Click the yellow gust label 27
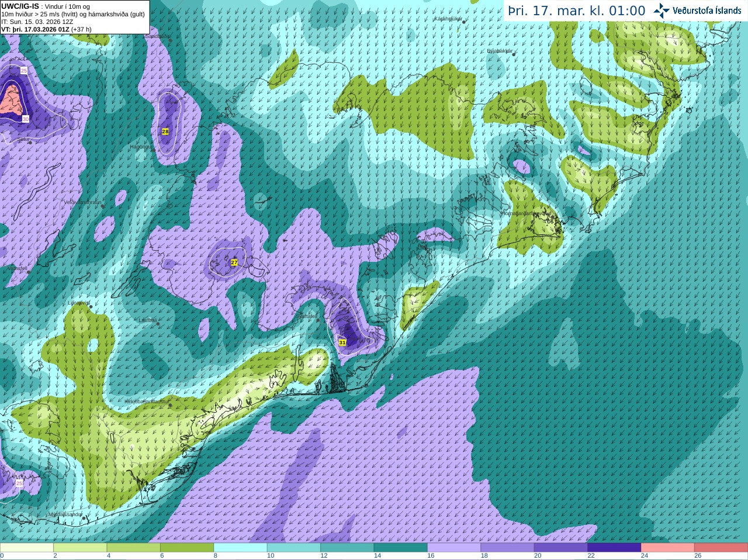This screenshot has height=560, width=748. point(234,262)
